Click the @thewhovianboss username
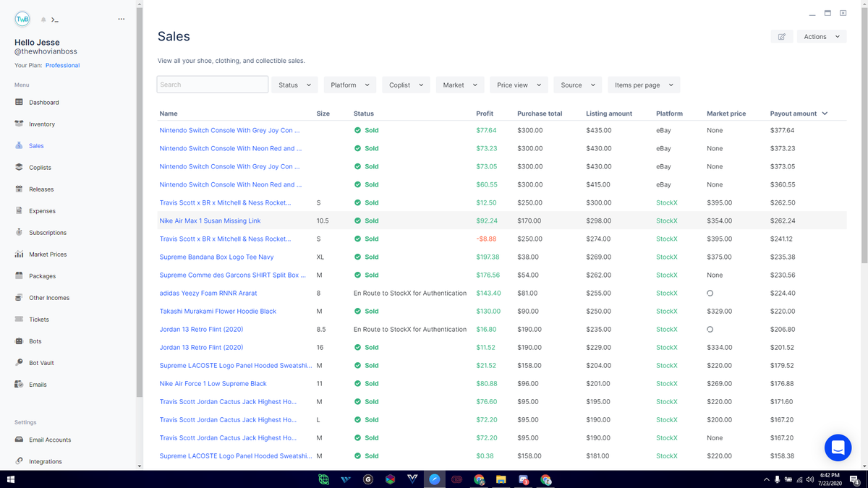The width and height of the screenshot is (868, 488). click(45, 52)
